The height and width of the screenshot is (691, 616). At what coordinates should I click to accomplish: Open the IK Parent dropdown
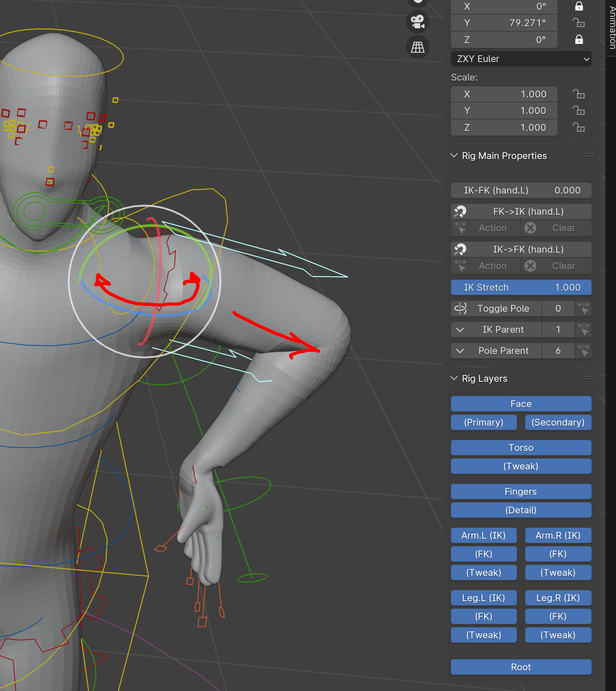click(496, 329)
